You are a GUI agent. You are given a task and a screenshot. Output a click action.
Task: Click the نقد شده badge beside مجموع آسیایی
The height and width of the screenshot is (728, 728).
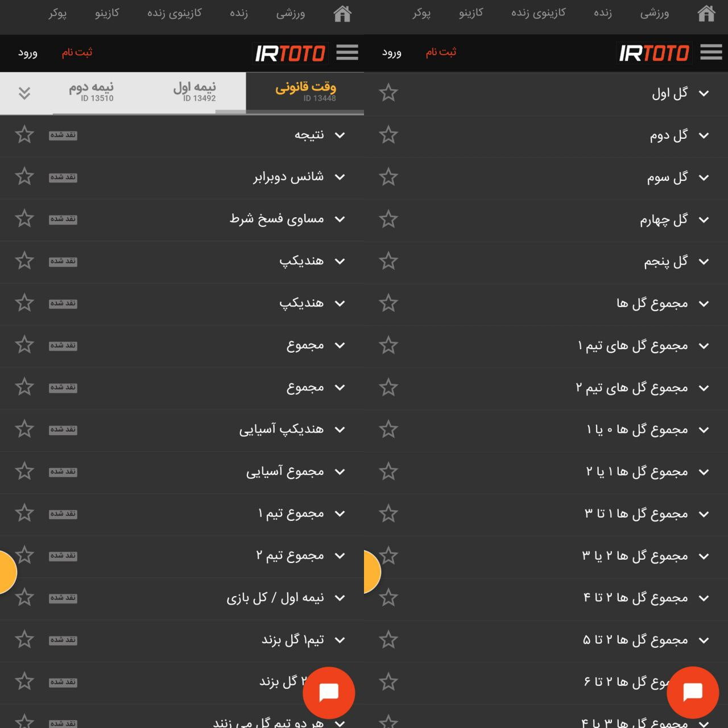click(x=63, y=471)
